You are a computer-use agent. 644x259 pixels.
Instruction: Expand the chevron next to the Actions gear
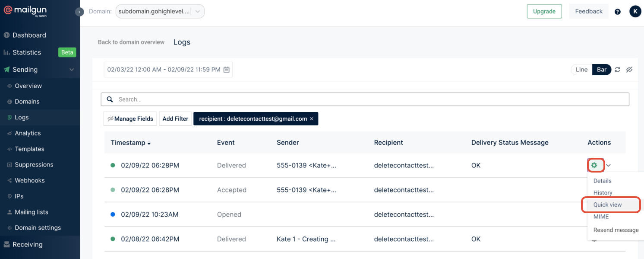(x=608, y=165)
